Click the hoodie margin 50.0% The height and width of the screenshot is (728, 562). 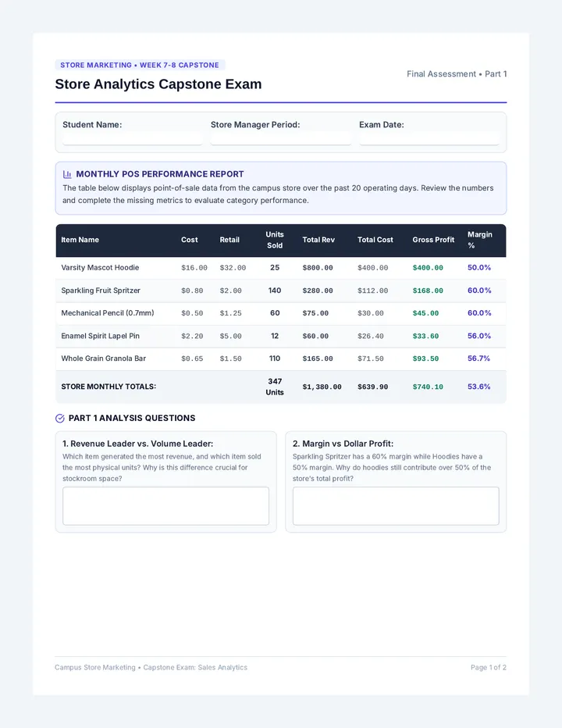479,267
